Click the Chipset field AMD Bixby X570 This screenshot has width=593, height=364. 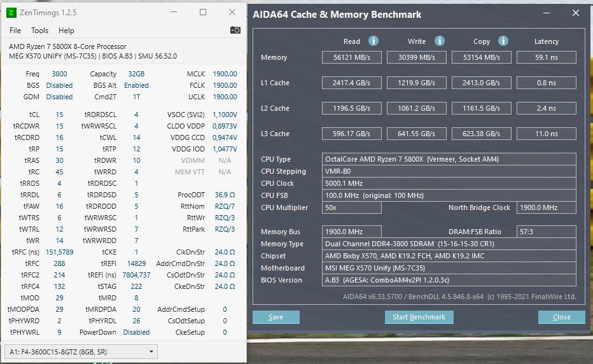[449, 256]
